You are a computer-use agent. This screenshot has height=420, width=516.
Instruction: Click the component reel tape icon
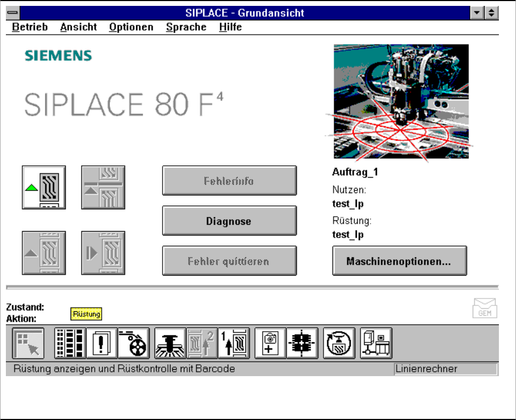tap(134, 343)
